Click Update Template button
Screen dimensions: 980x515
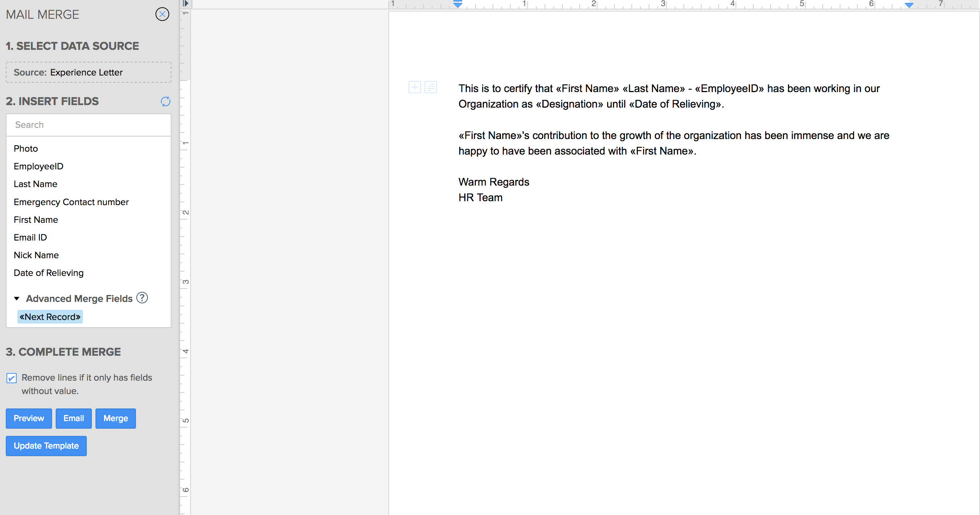[46, 445]
